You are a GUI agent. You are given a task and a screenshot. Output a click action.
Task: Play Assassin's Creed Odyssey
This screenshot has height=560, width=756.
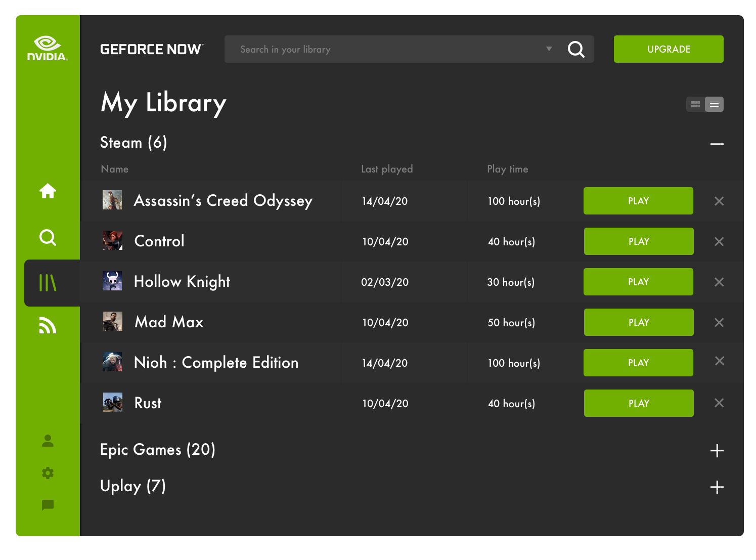[x=638, y=201]
